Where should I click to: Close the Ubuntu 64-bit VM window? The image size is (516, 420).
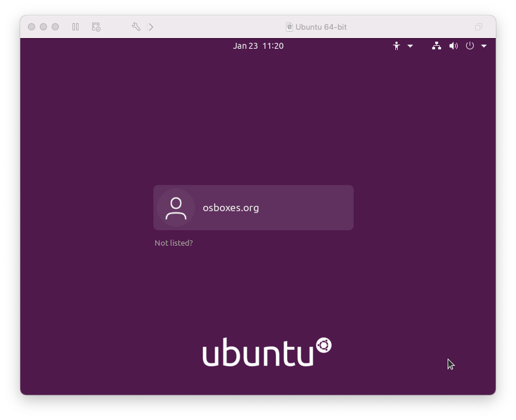32,27
